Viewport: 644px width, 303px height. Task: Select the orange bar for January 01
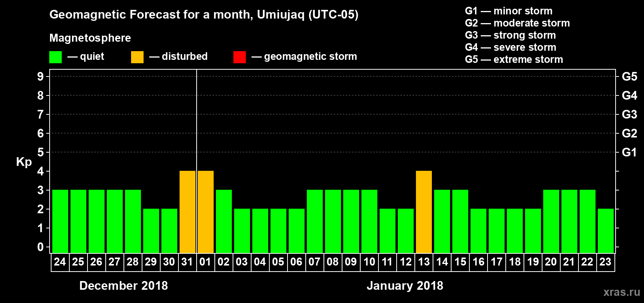(206, 212)
